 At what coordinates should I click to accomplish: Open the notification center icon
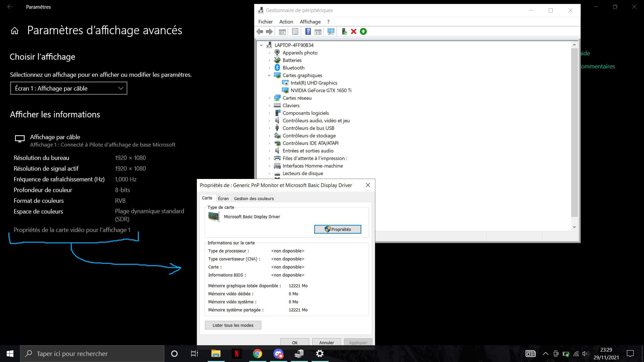(630, 354)
